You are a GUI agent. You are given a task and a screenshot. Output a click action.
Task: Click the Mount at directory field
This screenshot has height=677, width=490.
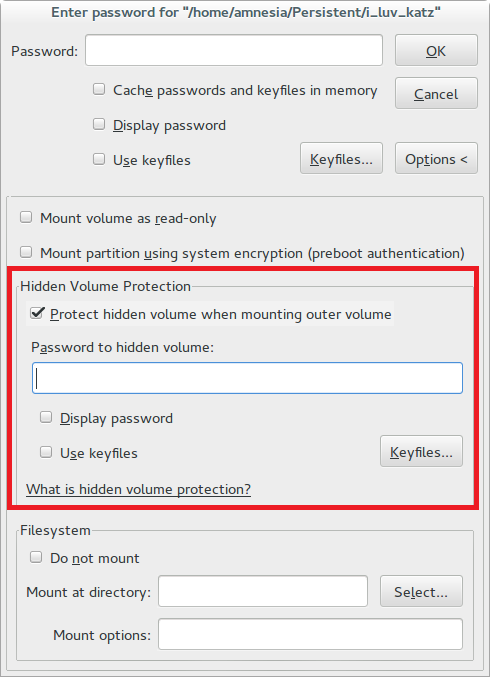pos(263,591)
